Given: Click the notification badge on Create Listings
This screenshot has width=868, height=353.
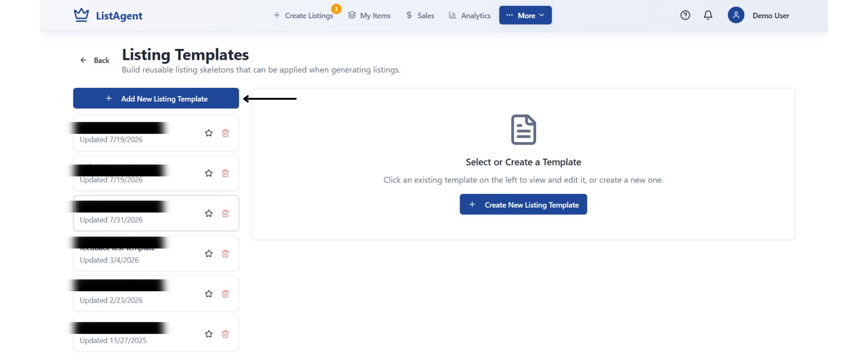Looking at the screenshot, I should pos(336,9).
